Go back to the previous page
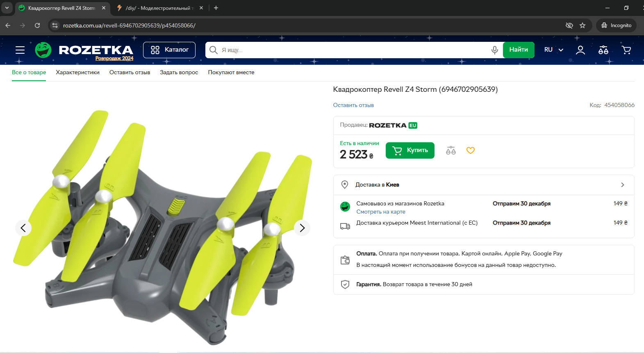Screen dimensions: 644x353 click(x=8, y=25)
